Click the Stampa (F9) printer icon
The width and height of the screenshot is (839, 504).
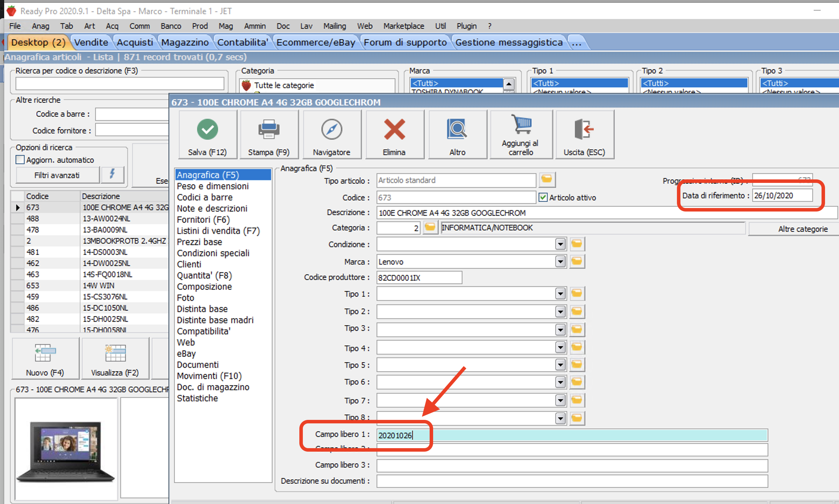pos(269,129)
